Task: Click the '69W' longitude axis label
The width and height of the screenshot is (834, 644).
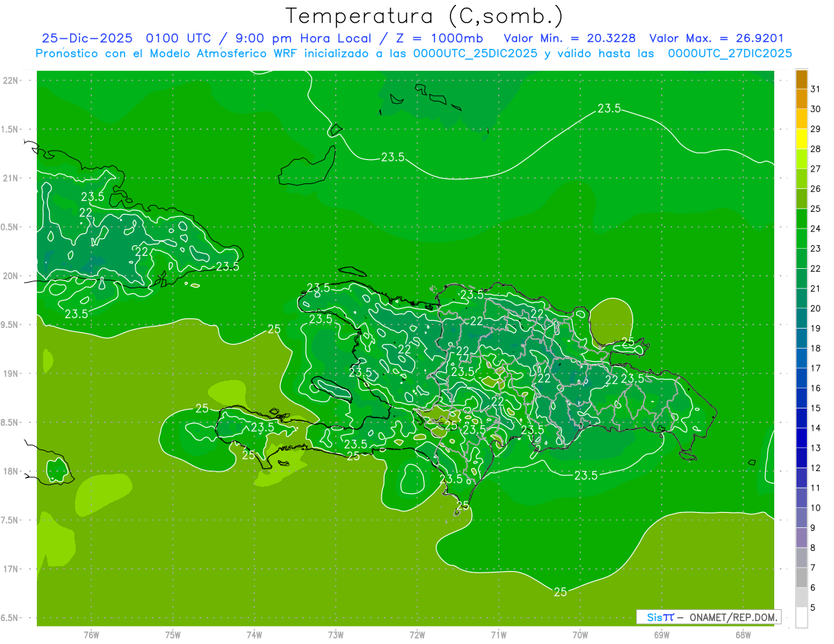Action: tap(661, 635)
